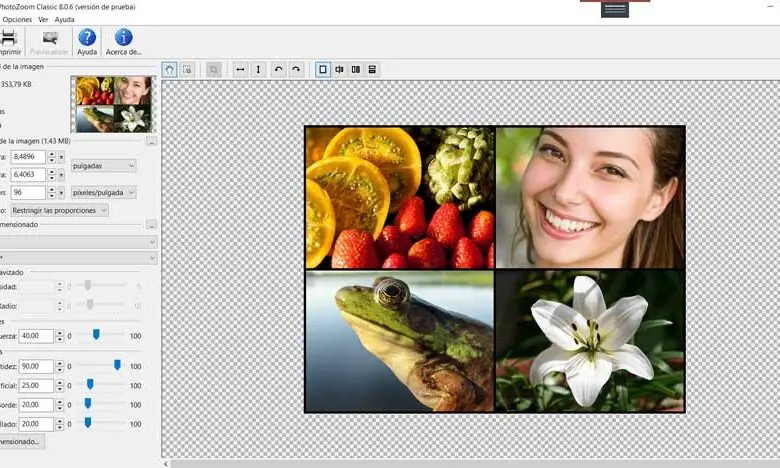This screenshot has height=468, width=780.
Task: Open presets arrow next to 96 resolution field
Action: coord(62,192)
